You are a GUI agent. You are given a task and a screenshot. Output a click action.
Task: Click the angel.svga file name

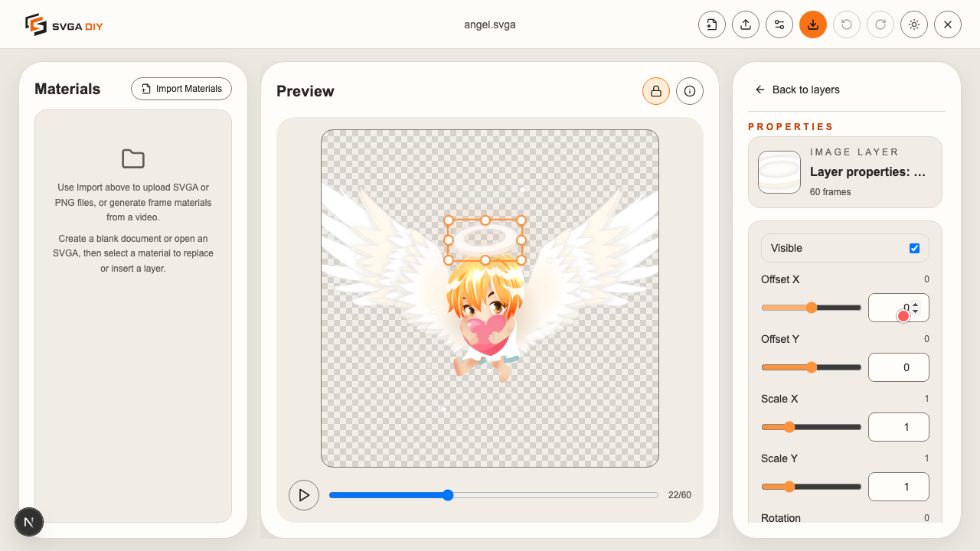tap(490, 24)
